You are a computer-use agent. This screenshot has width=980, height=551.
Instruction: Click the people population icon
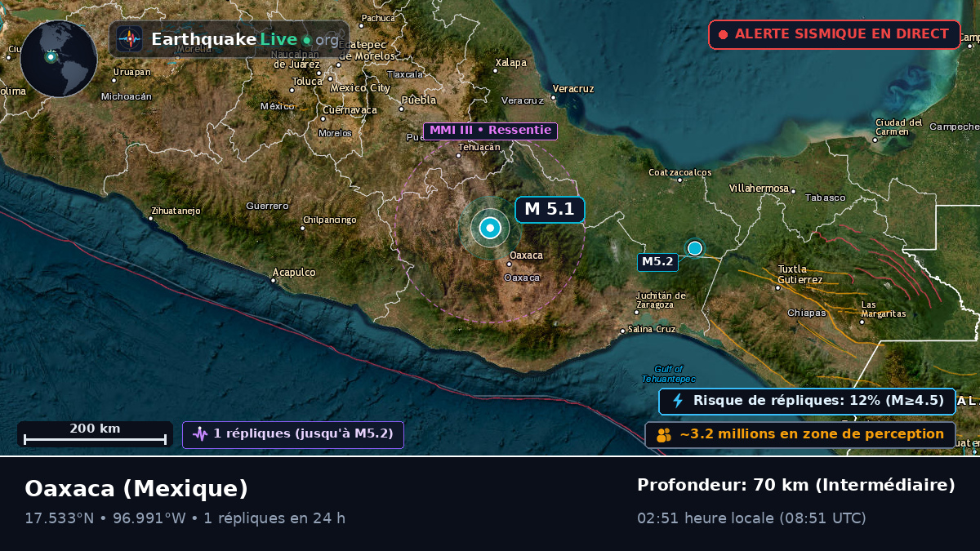[664, 435]
